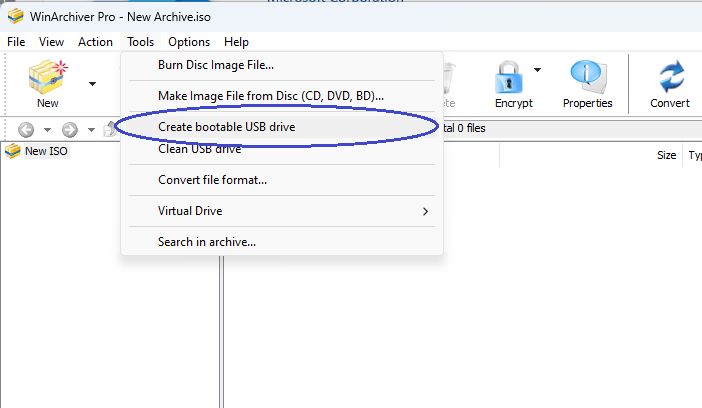The width and height of the screenshot is (702, 408).
Task: Open the Action menu
Action: [x=95, y=42]
